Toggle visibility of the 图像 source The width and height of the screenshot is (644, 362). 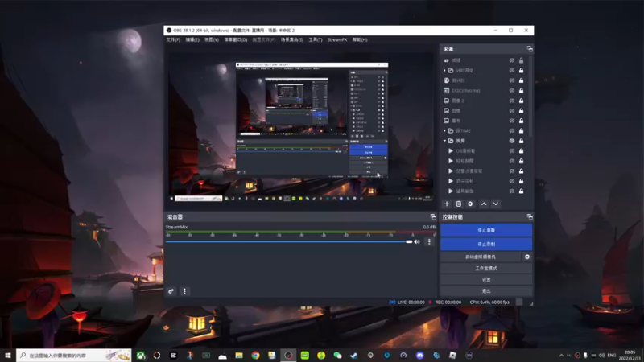point(512,111)
